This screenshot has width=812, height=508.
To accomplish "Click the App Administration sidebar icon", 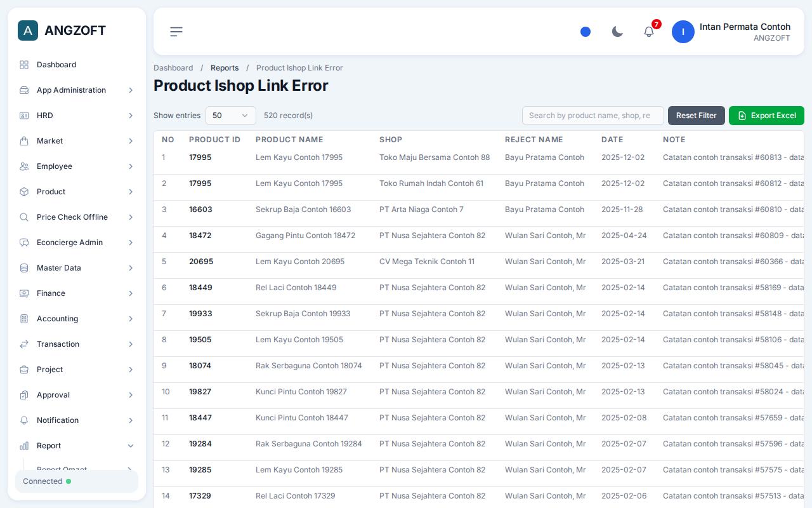I will tap(24, 90).
